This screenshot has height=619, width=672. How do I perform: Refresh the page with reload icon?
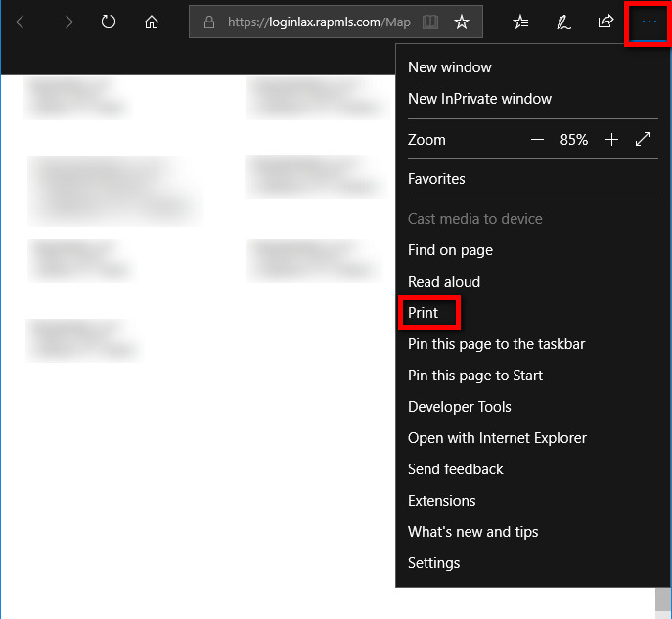(x=109, y=22)
